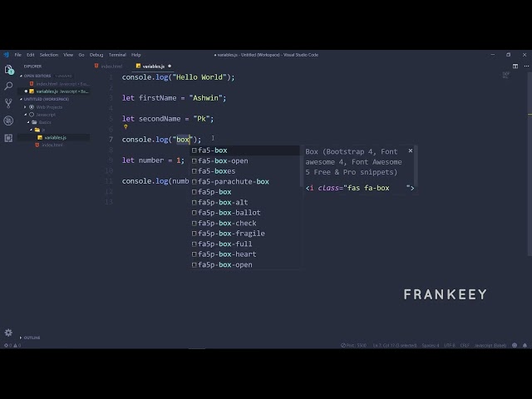This screenshot has width=532, height=399.
Task: Click the Port: 5500 live server status
Action: point(353,346)
